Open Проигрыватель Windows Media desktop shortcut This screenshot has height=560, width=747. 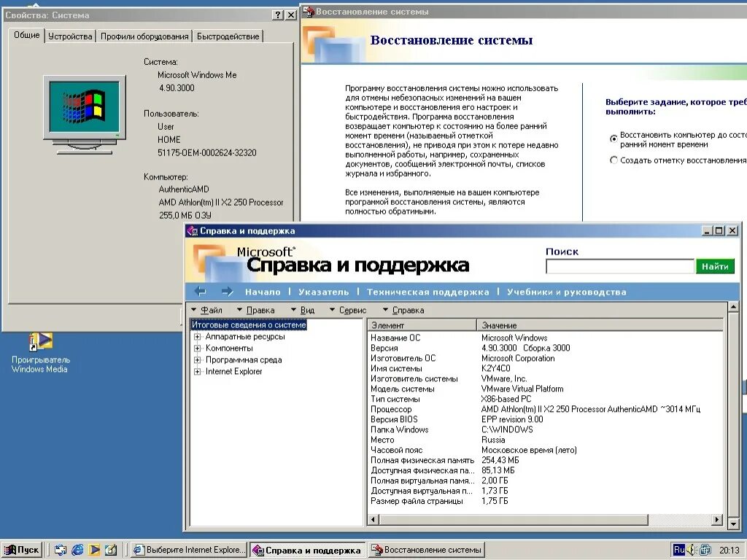(x=40, y=352)
